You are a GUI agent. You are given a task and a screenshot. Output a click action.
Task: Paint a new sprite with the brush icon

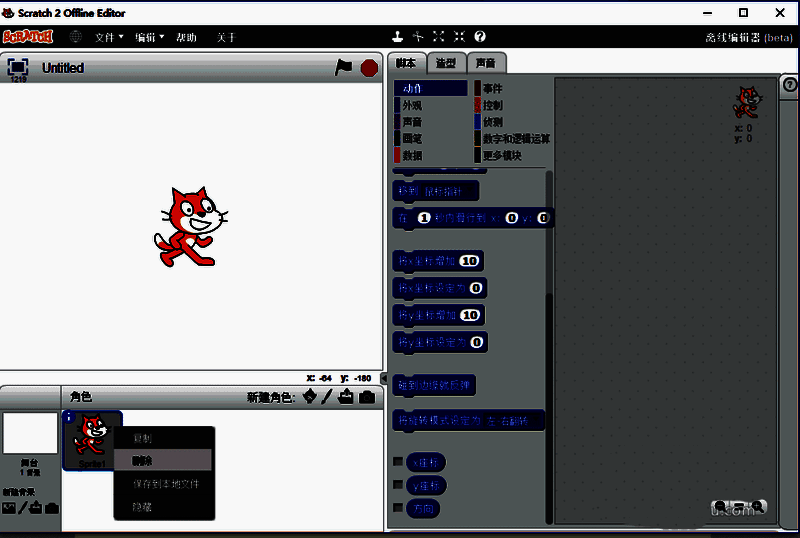coord(327,397)
